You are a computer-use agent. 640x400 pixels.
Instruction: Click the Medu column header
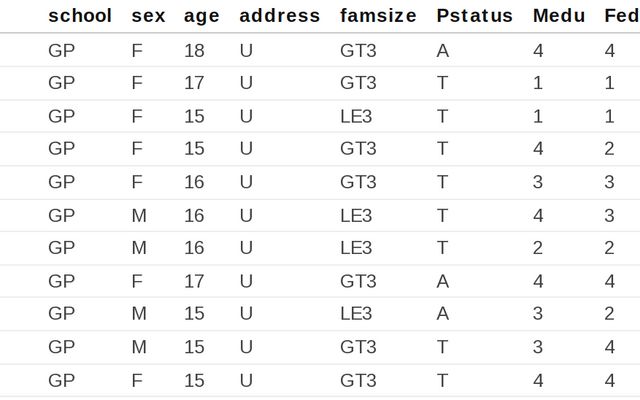point(559,16)
